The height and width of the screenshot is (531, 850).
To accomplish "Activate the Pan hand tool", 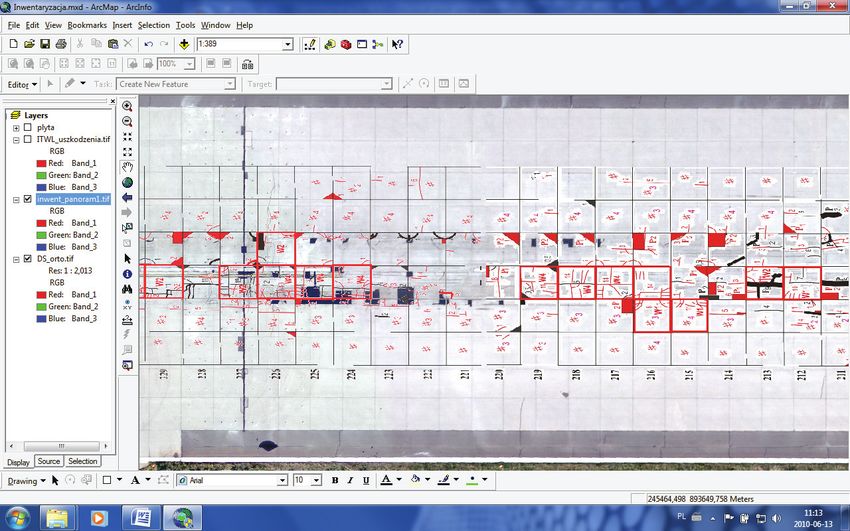I will pyautogui.click(x=127, y=167).
